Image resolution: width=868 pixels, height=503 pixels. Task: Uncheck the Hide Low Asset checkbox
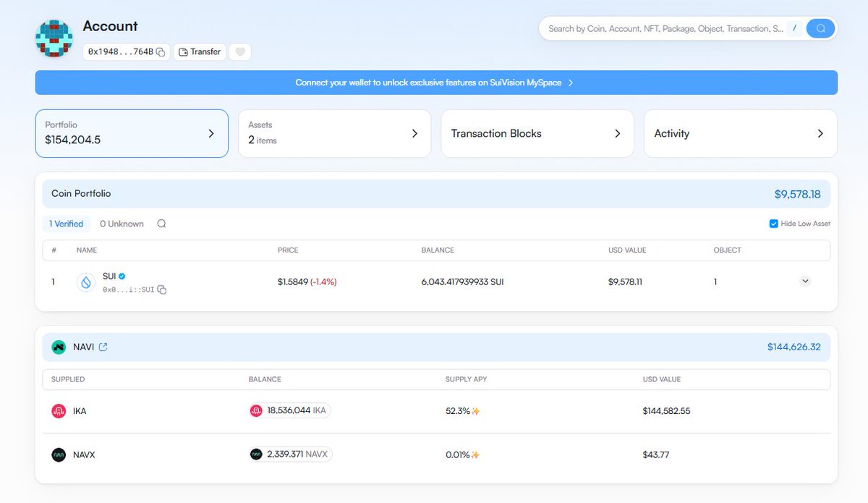tap(773, 224)
